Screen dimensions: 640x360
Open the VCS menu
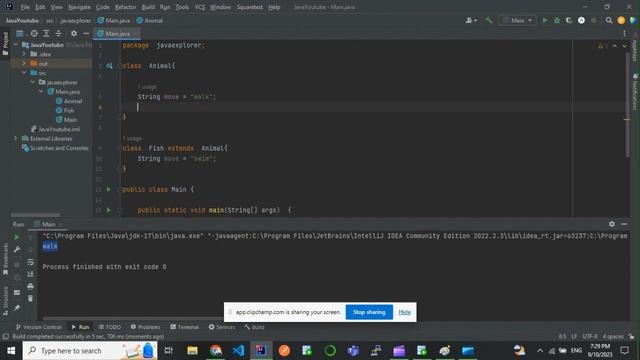pos(200,7)
